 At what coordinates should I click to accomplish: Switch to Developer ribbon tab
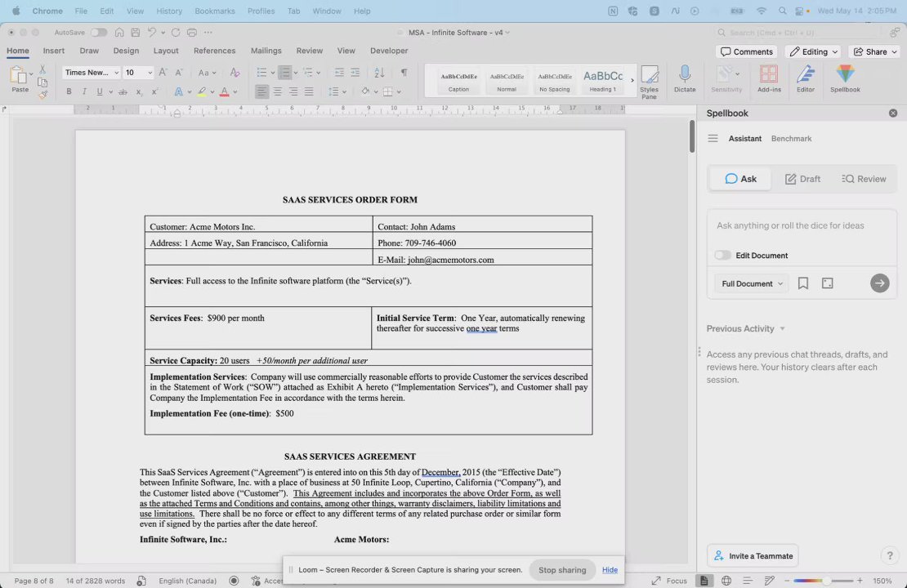click(389, 51)
